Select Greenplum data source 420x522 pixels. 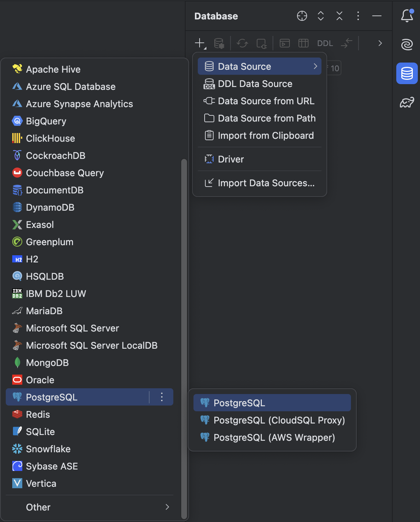coord(90,242)
